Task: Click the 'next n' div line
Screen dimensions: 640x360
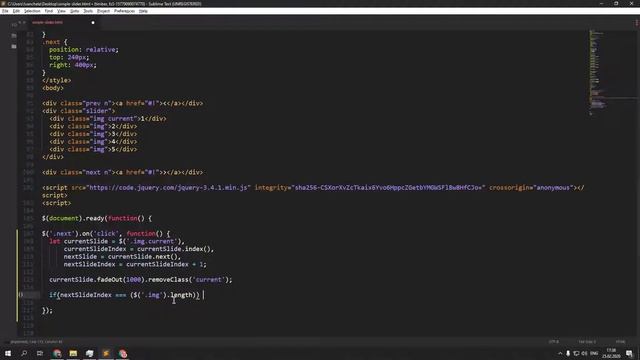Action: tap(122, 172)
